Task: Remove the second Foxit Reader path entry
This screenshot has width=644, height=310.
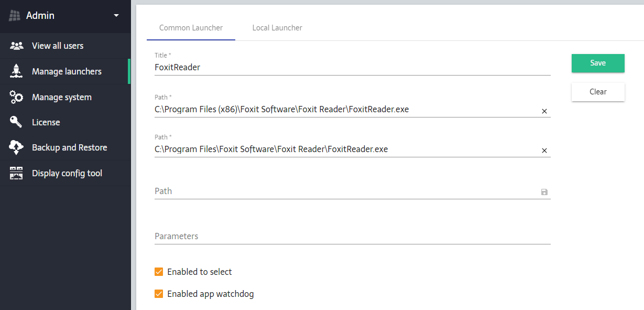Action: (544, 151)
